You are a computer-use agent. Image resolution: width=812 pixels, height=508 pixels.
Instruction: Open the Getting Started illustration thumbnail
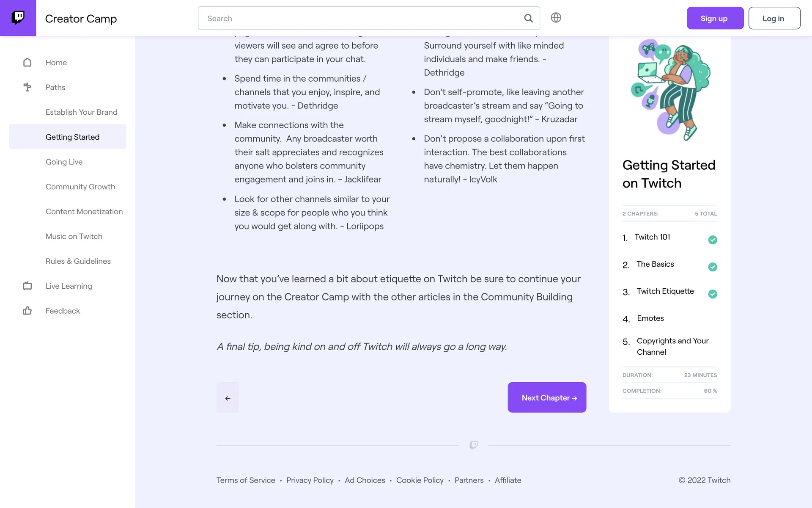tap(670, 90)
